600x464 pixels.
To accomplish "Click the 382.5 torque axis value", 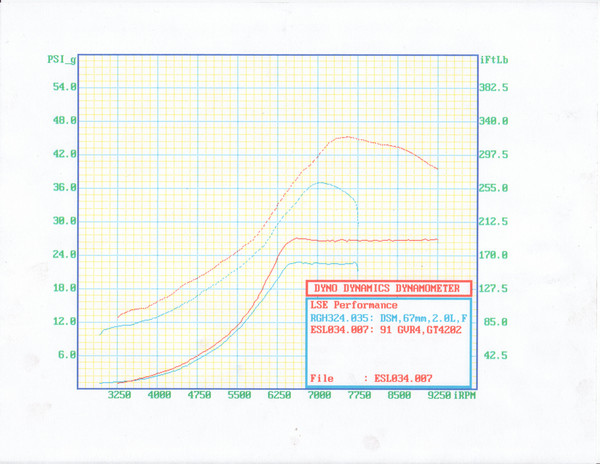I will coord(494,88).
